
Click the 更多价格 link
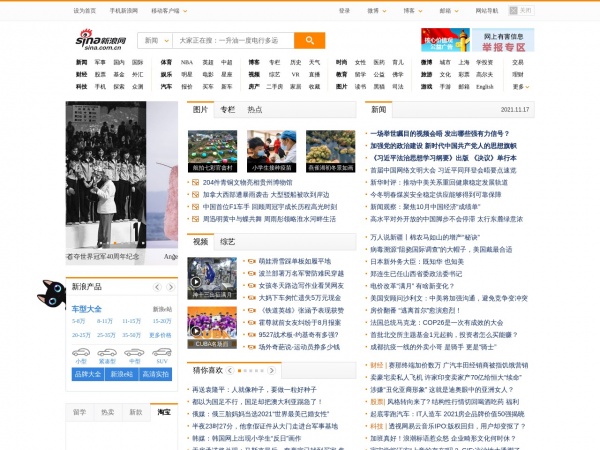point(160,335)
